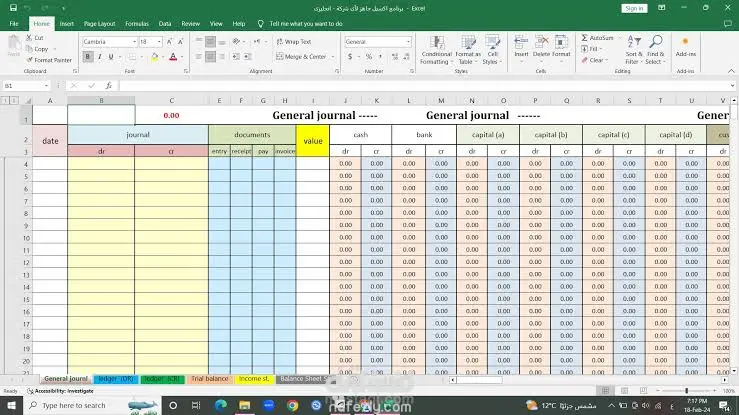Toggle Wrap Text

coord(294,42)
